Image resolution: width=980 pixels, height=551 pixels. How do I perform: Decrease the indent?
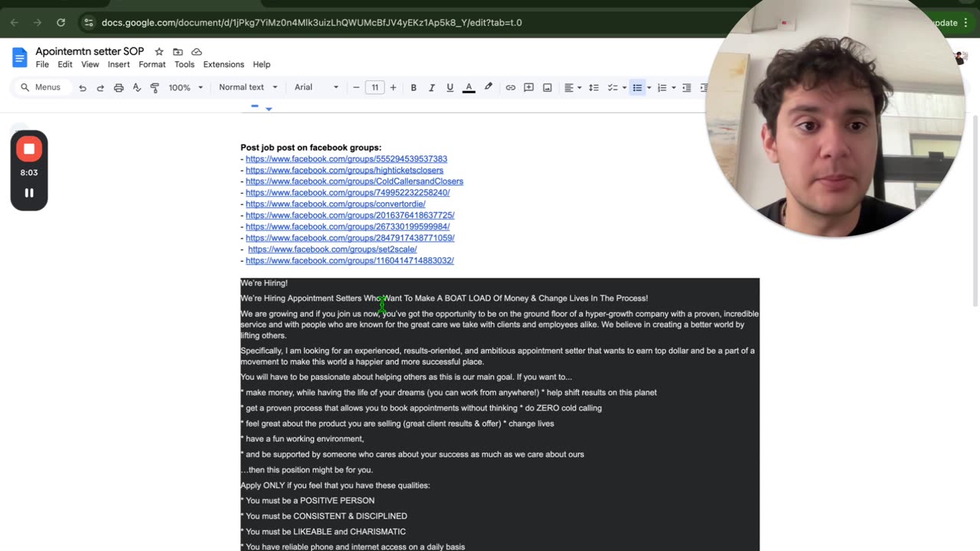click(x=687, y=87)
